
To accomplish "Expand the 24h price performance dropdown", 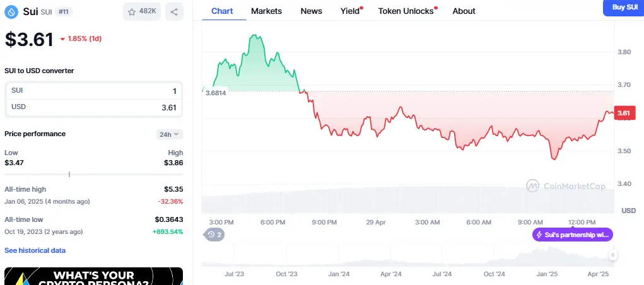I will coord(169,134).
